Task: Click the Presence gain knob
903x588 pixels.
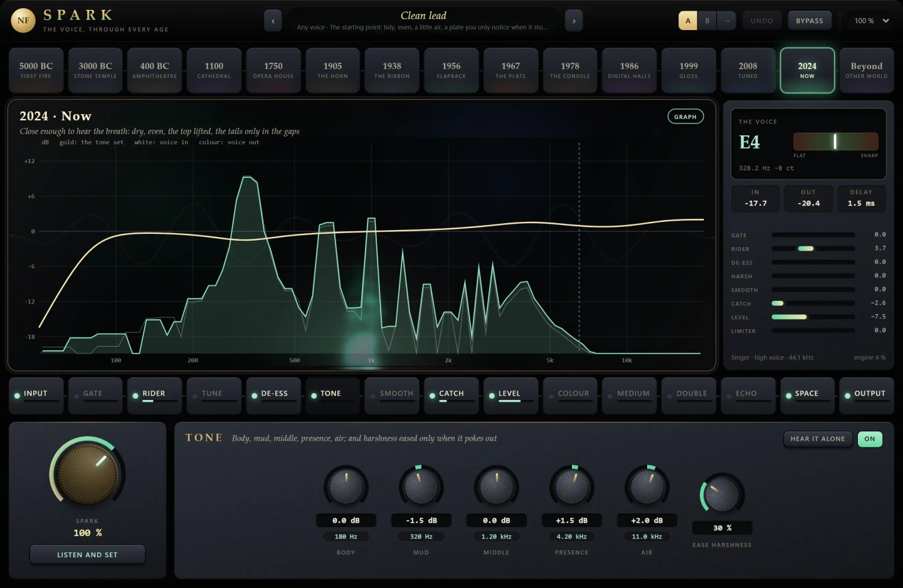Action: coord(572,487)
